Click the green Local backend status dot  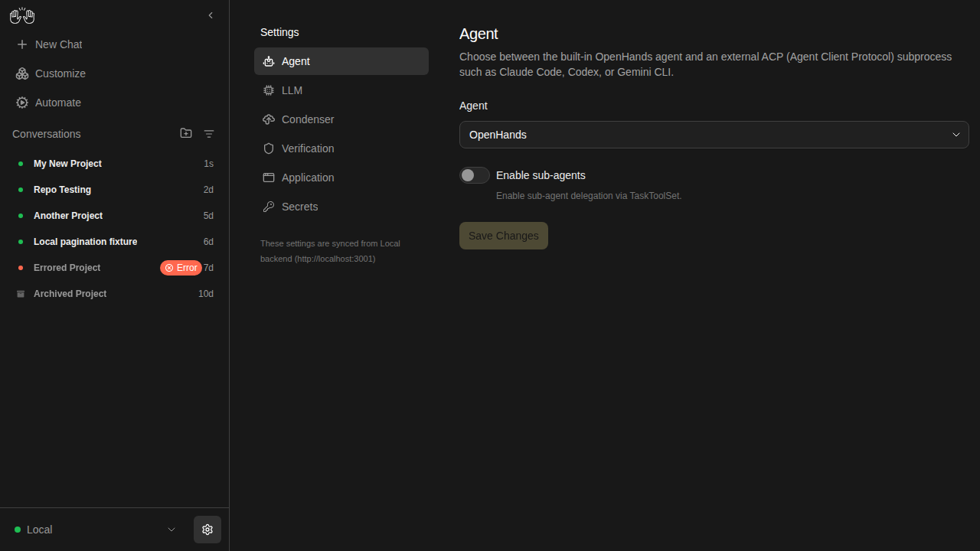tap(18, 530)
